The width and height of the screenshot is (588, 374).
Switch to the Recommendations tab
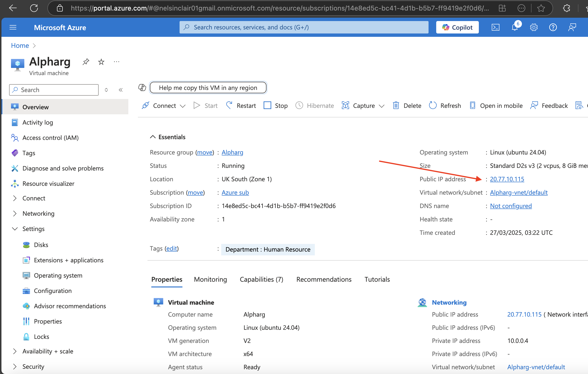pos(324,279)
